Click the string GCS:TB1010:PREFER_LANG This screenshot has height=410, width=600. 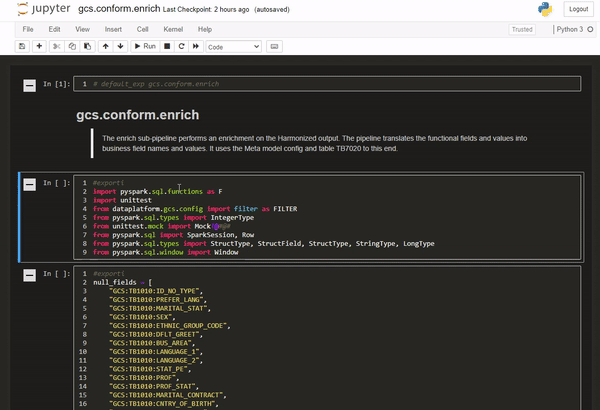coord(156,300)
